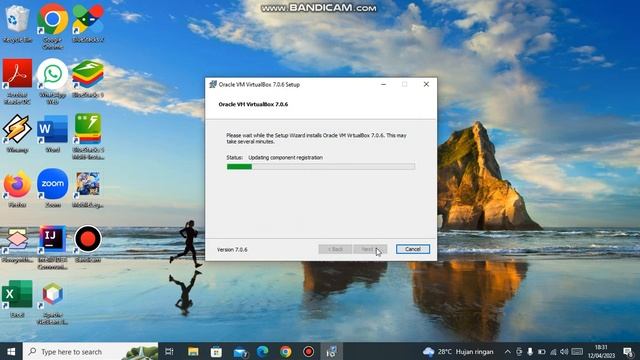Open Microsoft Edge from the taskbar

(x=262, y=351)
